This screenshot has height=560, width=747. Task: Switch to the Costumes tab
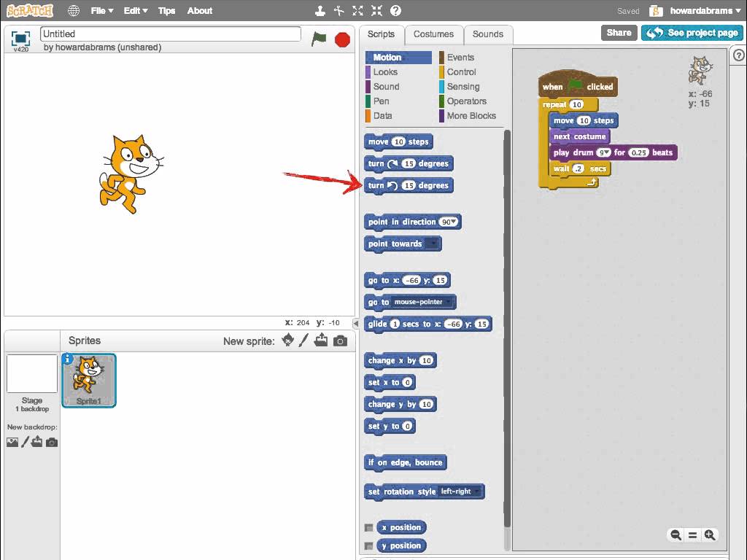433,34
